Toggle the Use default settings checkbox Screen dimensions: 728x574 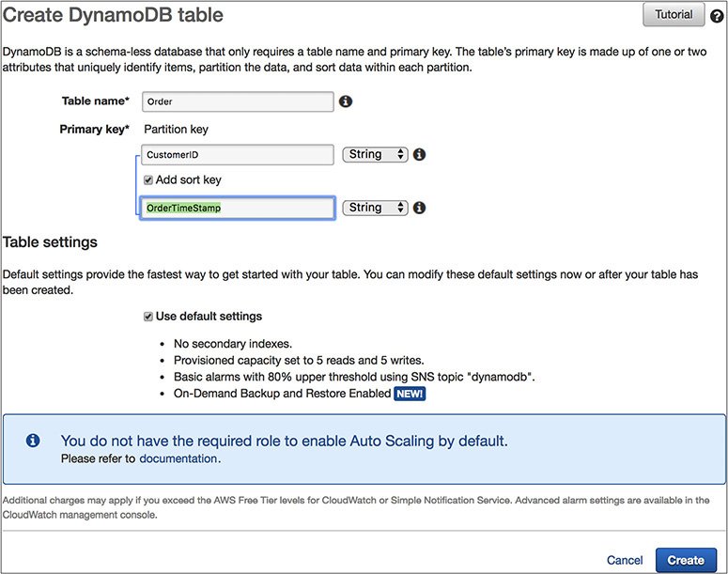click(147, 317)
